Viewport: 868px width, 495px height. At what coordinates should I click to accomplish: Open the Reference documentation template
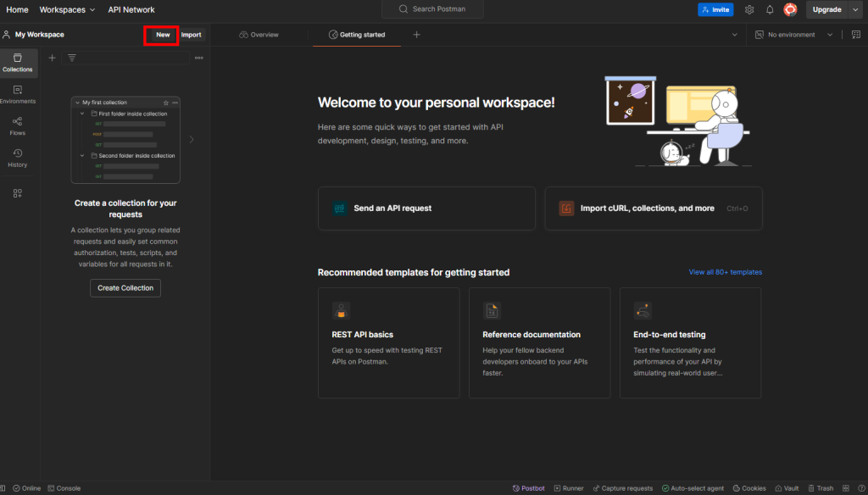540,342
